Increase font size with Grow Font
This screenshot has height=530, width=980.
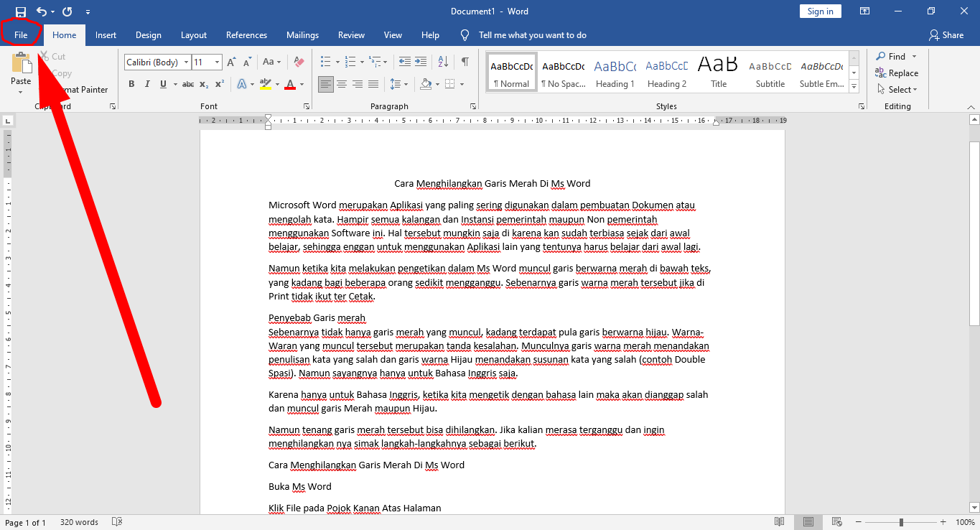pyautogui.click(x=231, y=62)
